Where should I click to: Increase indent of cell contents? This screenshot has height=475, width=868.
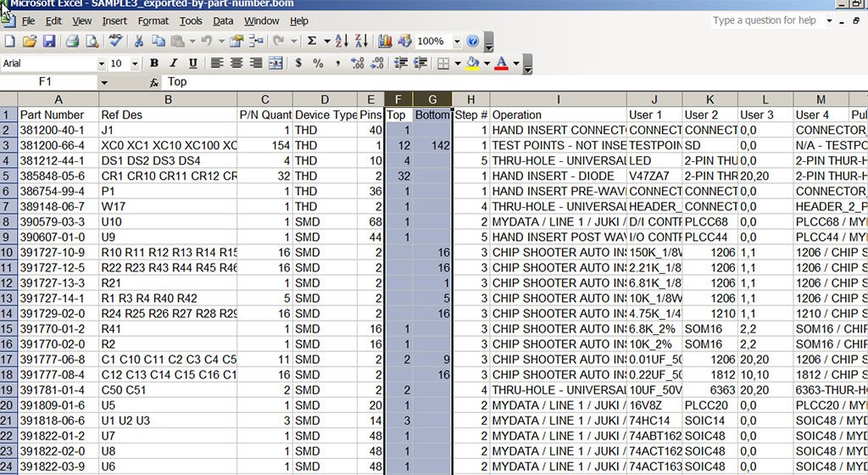(420, 63)
